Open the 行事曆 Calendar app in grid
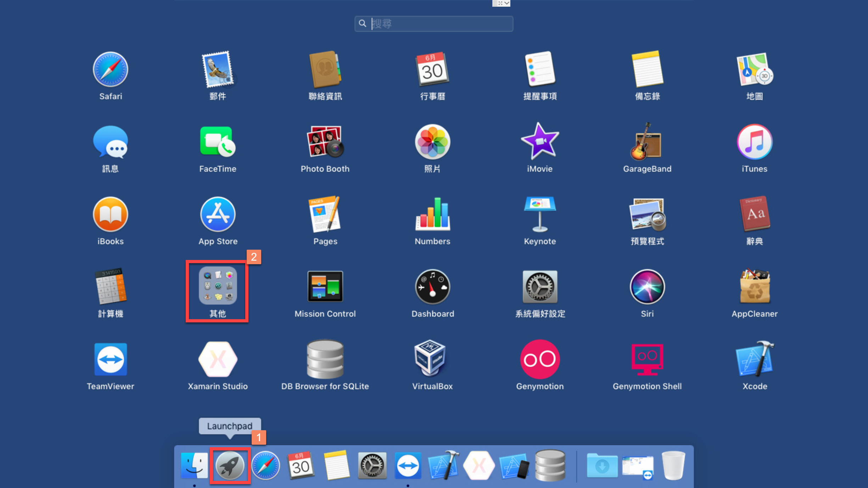 coord(432,70)
